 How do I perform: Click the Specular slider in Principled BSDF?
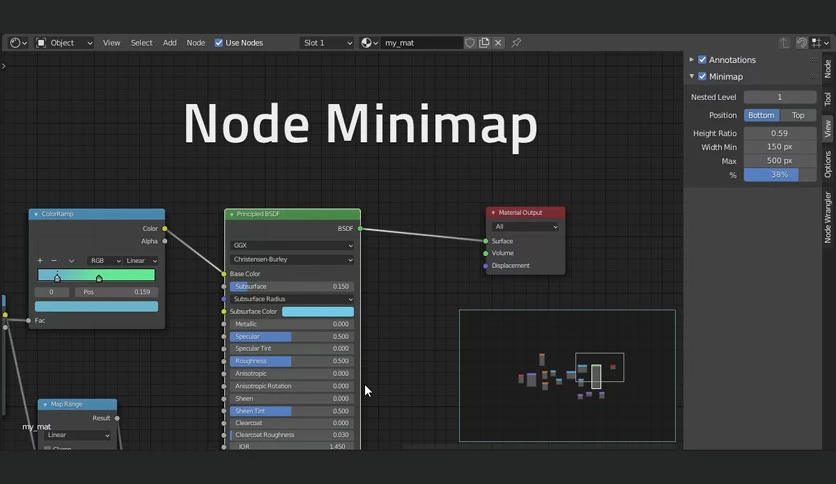pyautogui.click(x=292, y=336)
